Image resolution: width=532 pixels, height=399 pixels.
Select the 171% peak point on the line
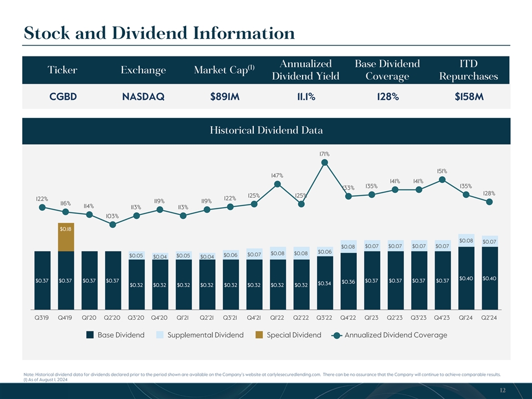click(325, 162)
